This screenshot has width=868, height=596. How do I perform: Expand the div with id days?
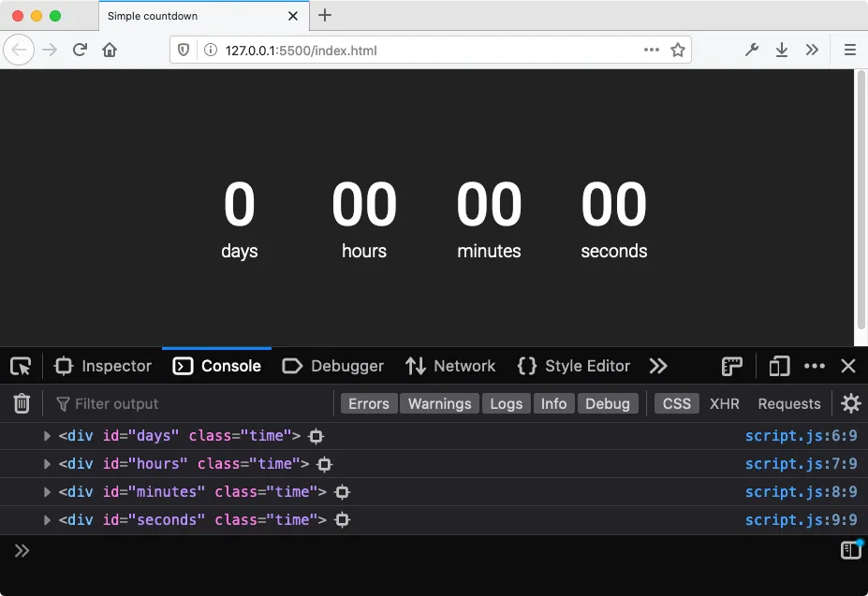(x=47, y=435)
